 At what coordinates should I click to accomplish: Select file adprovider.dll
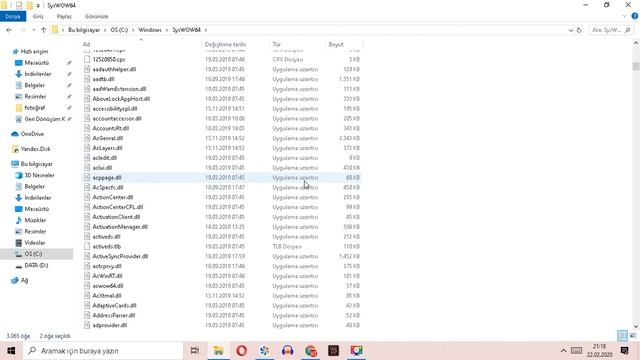click(x=109, y=325)
